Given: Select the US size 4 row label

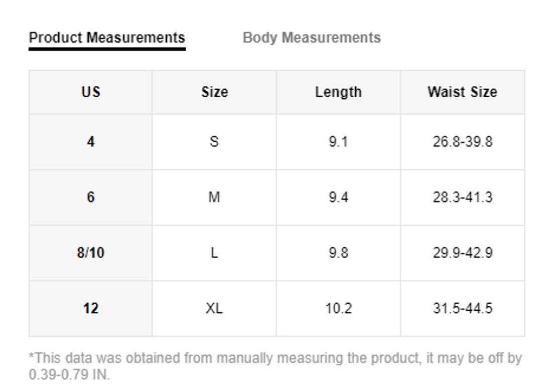Looking at the screenshot, I should (91, 142).
